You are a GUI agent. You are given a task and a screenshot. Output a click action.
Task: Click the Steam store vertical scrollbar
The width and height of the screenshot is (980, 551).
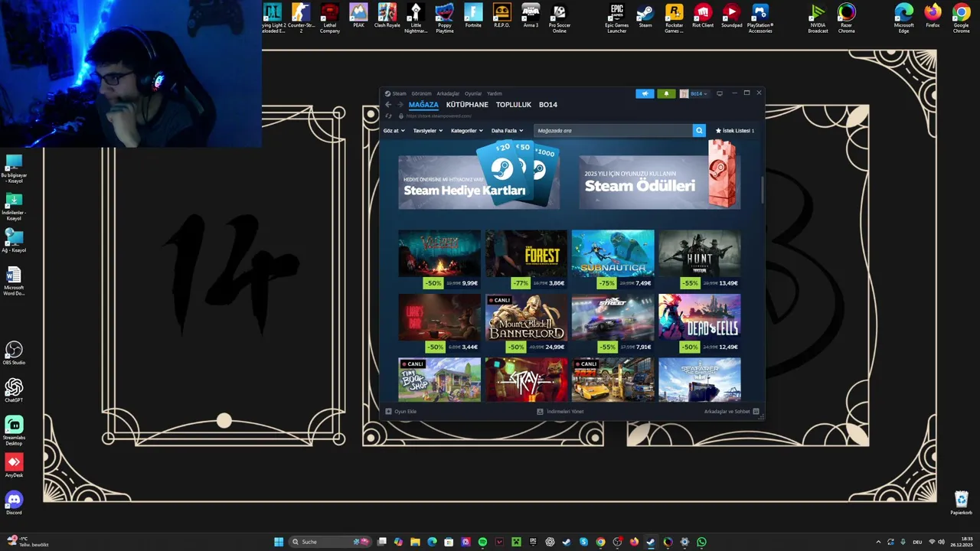[762, 190]
